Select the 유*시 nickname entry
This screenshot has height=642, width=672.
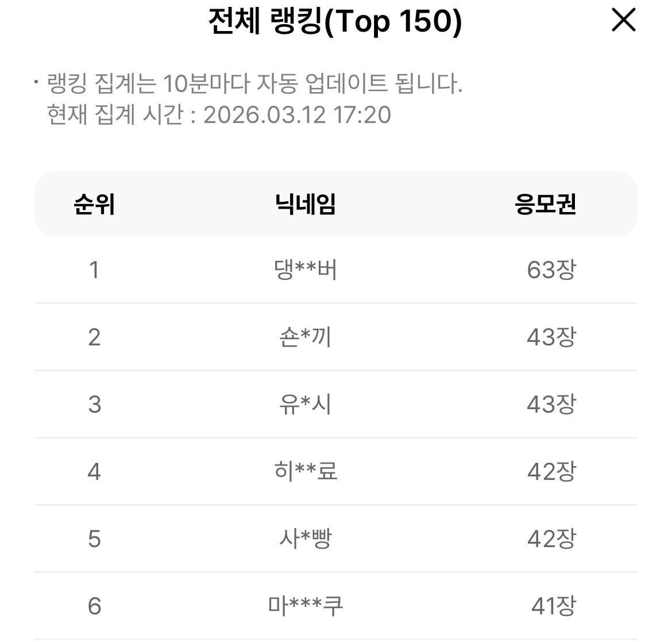[305, 404]
